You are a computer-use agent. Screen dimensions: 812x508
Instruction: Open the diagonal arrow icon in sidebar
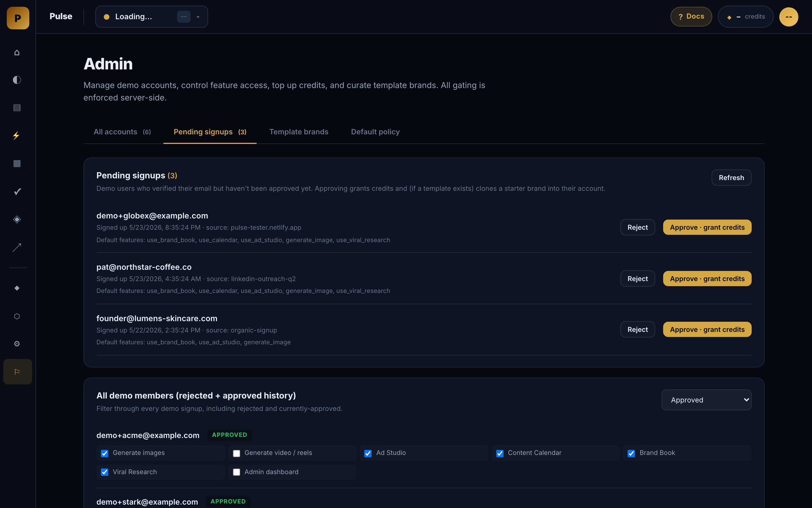[x=17, y=248]
